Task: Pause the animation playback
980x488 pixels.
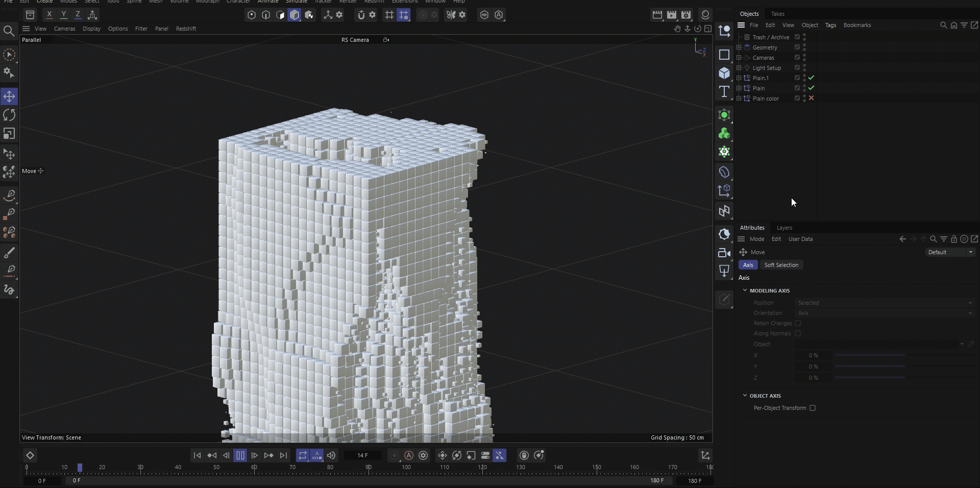Action: tap(240, 455)
